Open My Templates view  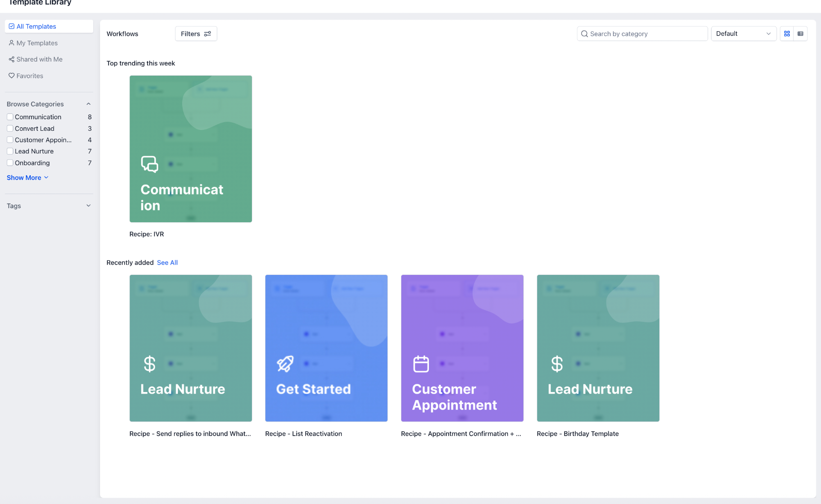pos(49,43)
